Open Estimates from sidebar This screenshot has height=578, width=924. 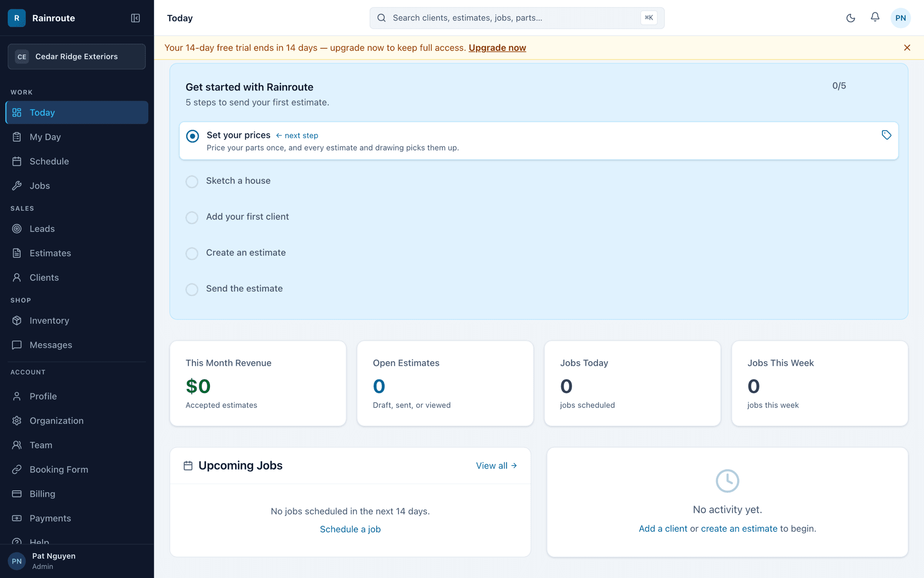[x=77, y=253]
